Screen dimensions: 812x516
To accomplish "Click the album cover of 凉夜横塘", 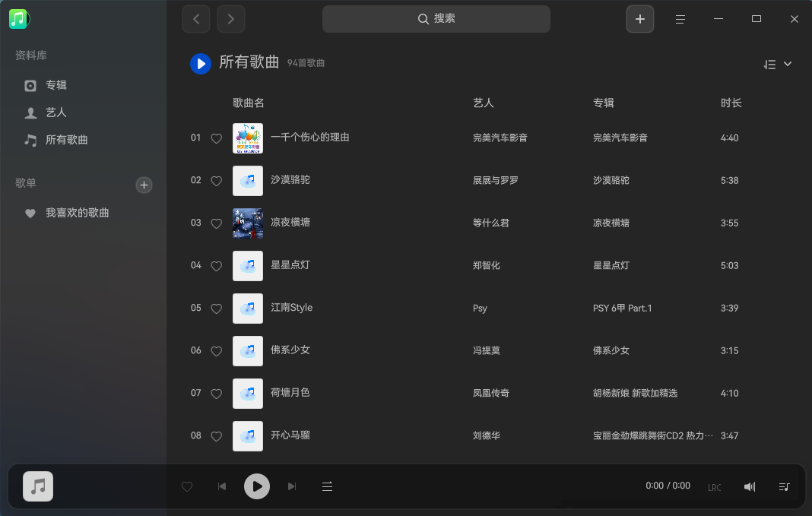I will click(x=248, y=223).
